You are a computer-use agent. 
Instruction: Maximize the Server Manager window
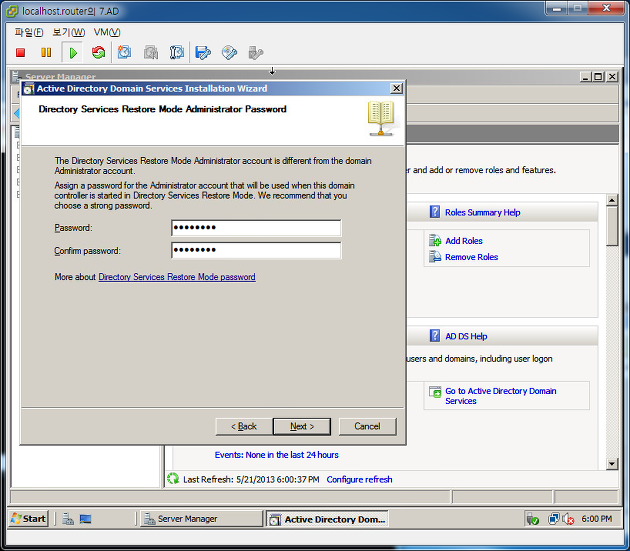598,76
